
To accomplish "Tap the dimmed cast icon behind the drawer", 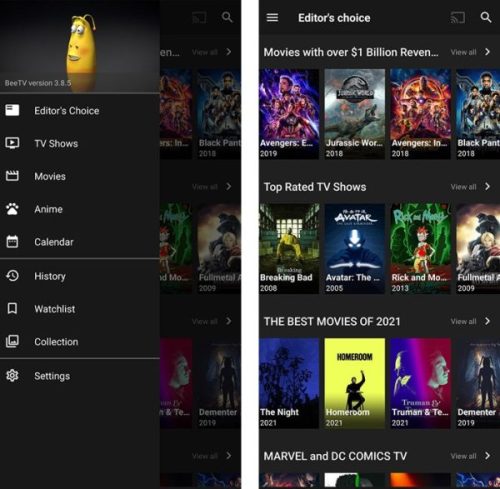I will point(199,17).
